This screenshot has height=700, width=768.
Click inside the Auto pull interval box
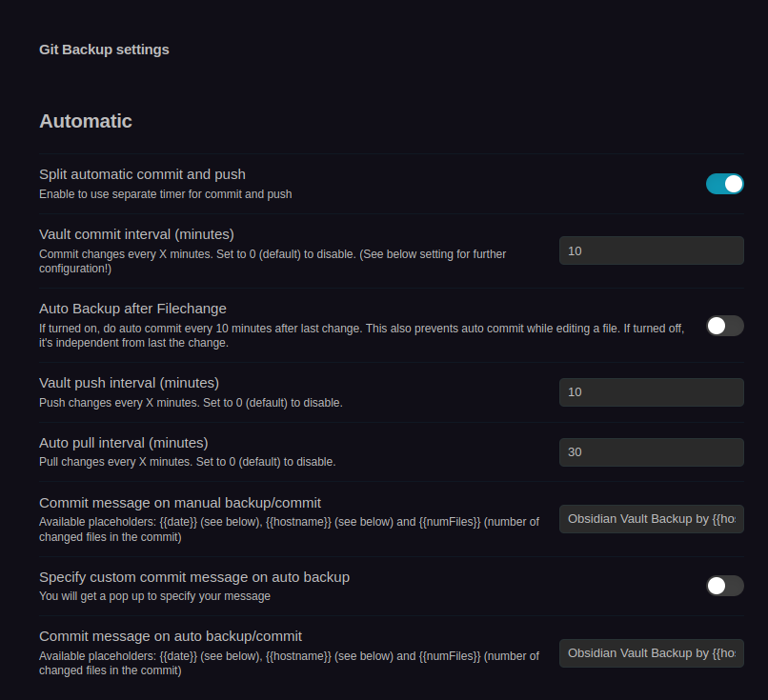click(651, 451)
